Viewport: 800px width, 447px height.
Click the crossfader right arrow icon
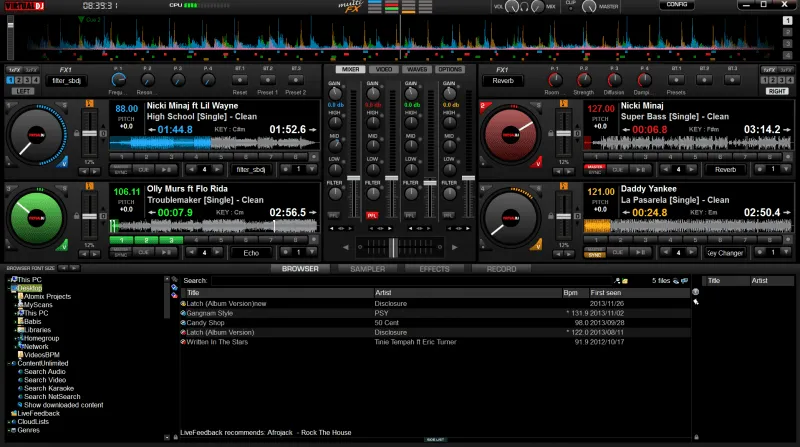(x=455, y=247)
